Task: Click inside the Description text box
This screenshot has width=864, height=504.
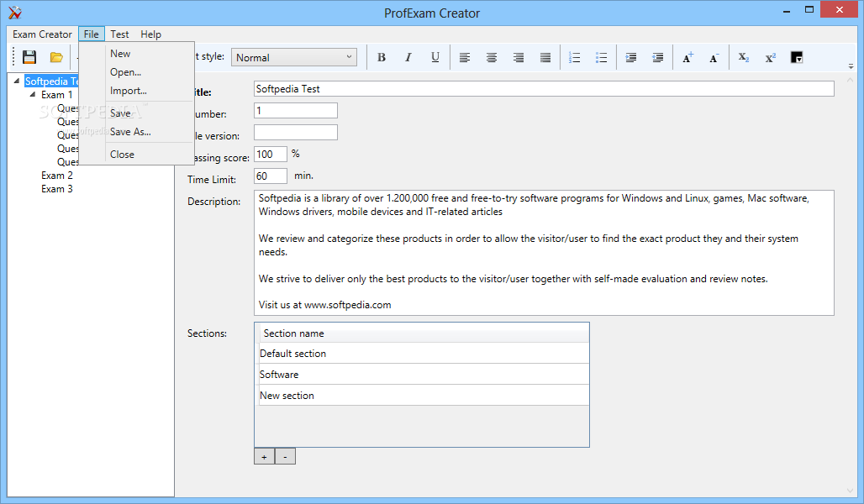Action: (x=544, y=253)
